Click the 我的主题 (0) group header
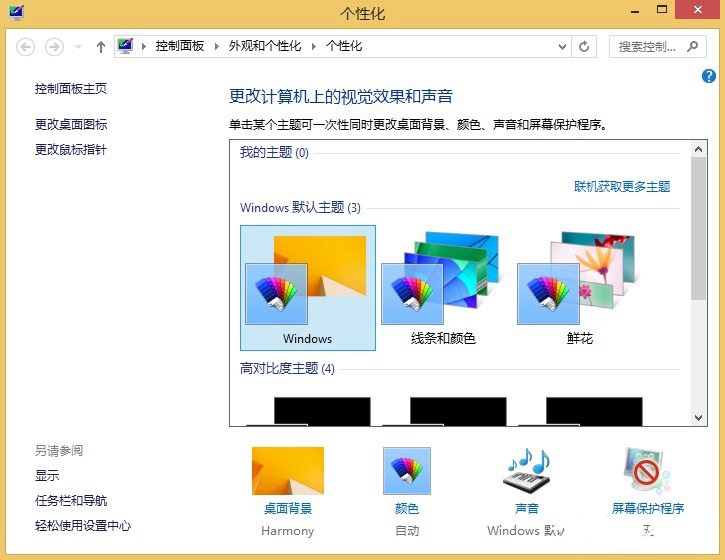725x560 pixels. (x=274, y=152)
